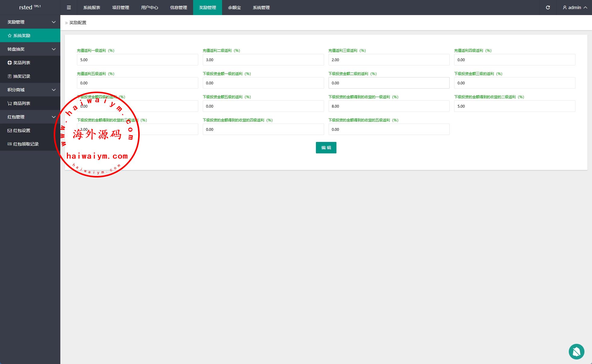This screenshot has height=364, width=592.
Task: Click the green 编辑 button
Action: (x=326, y=148)
